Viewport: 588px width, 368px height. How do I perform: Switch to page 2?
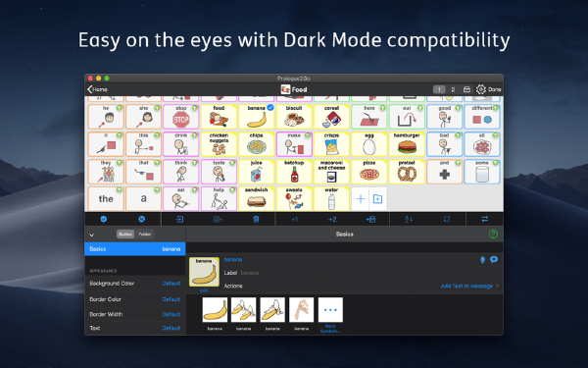click(x=453, y=89)
